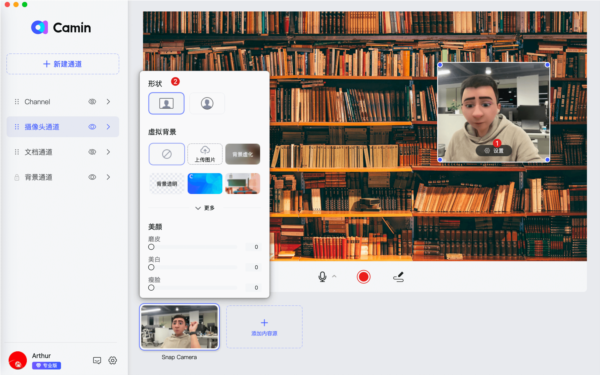This screenshot has height=375, width=600.
Task: Open the settings gear next to Arthur
Action: click(x=112, y=360)
